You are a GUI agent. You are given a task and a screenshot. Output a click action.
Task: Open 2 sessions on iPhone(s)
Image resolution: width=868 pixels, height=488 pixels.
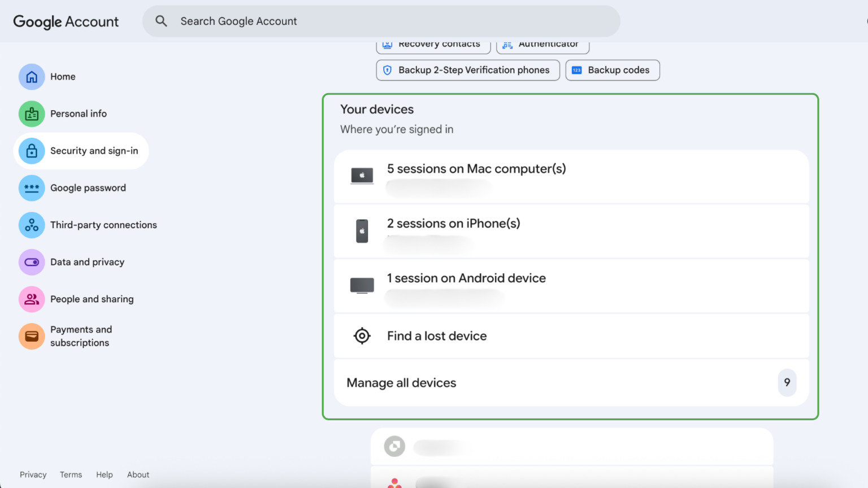click(571, 232)
